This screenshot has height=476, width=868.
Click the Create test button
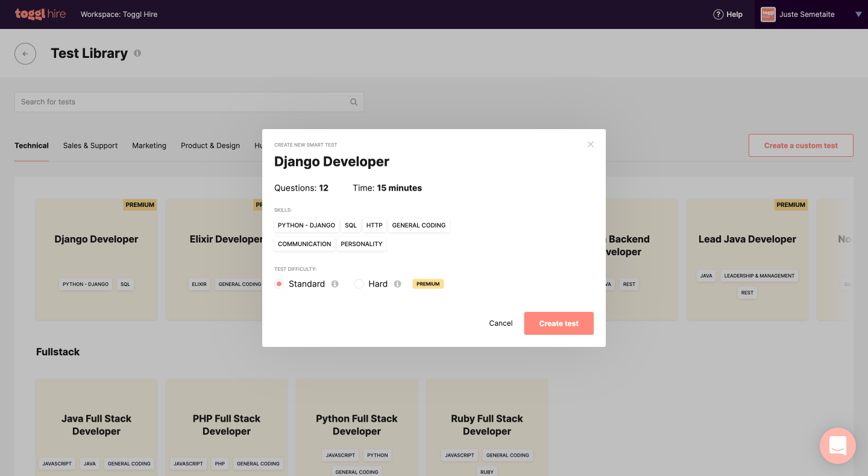(x=559, y=323)
